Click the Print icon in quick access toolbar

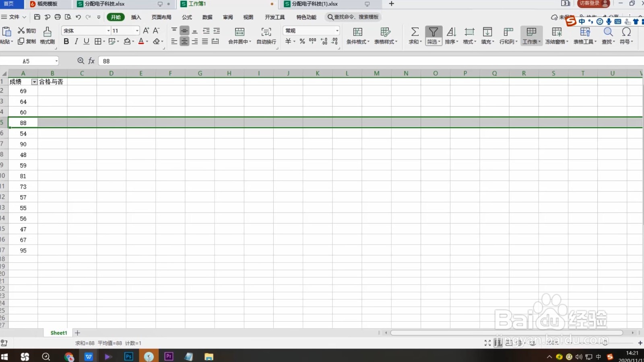[58, 17]
